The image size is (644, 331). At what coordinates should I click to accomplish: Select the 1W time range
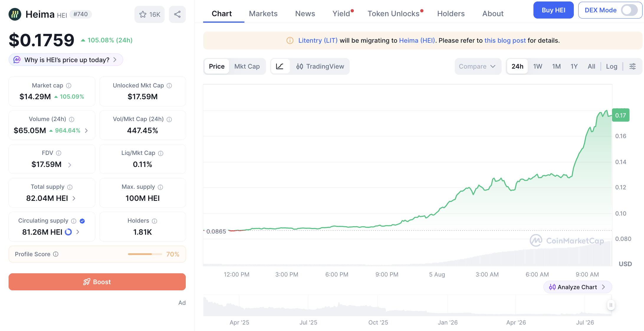pyautogui.click(x=538, y=66)
